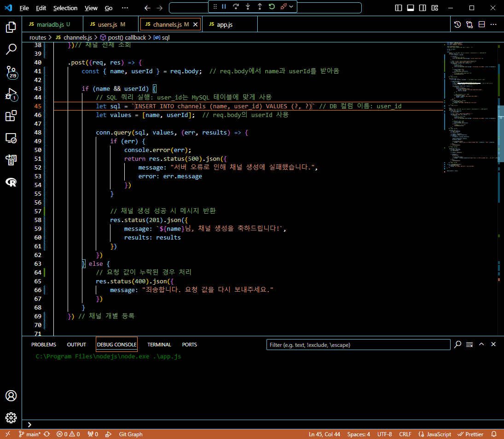The image size is (504, 439).
Task: Open notifications bell
Action: pyautogui.click(x=494, y=434)
